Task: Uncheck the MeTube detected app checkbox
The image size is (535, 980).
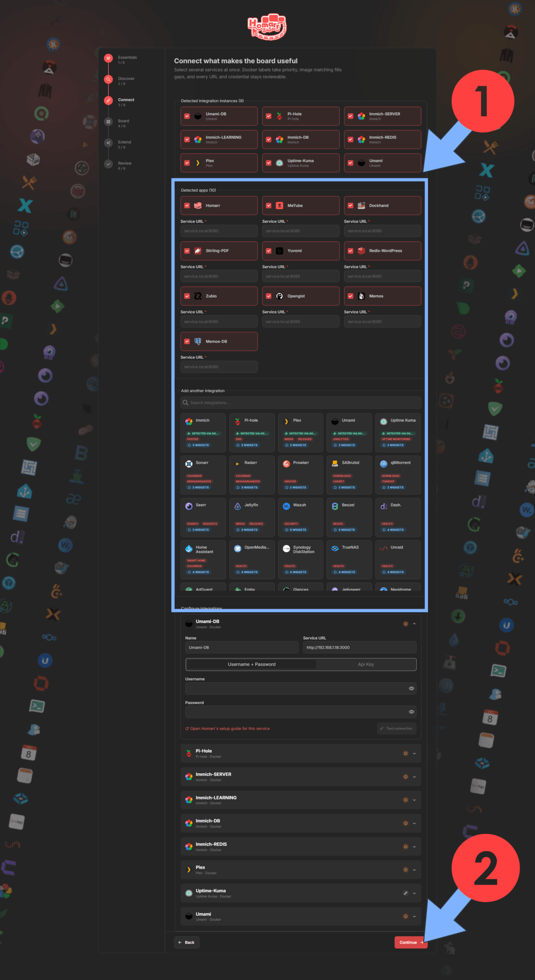Action: point(269,206)
